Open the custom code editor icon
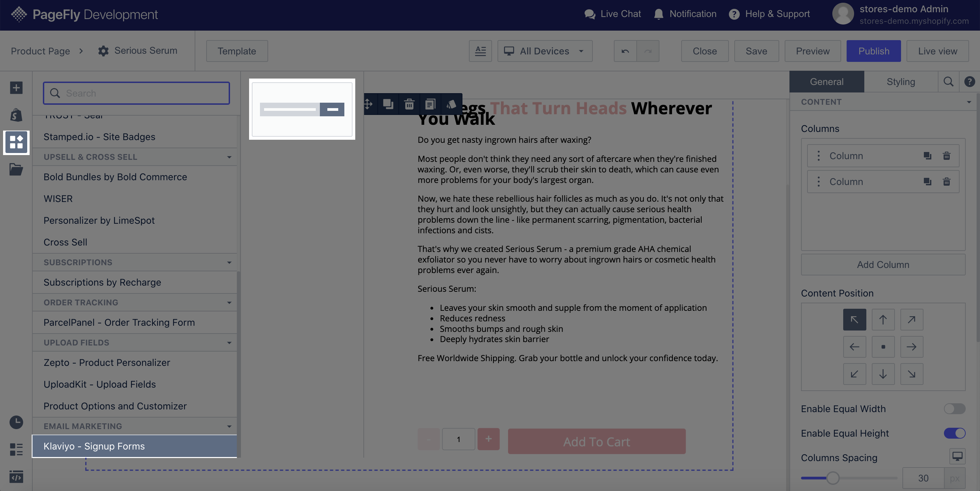Viewport: 980px width, 491px height. [16, 477]
